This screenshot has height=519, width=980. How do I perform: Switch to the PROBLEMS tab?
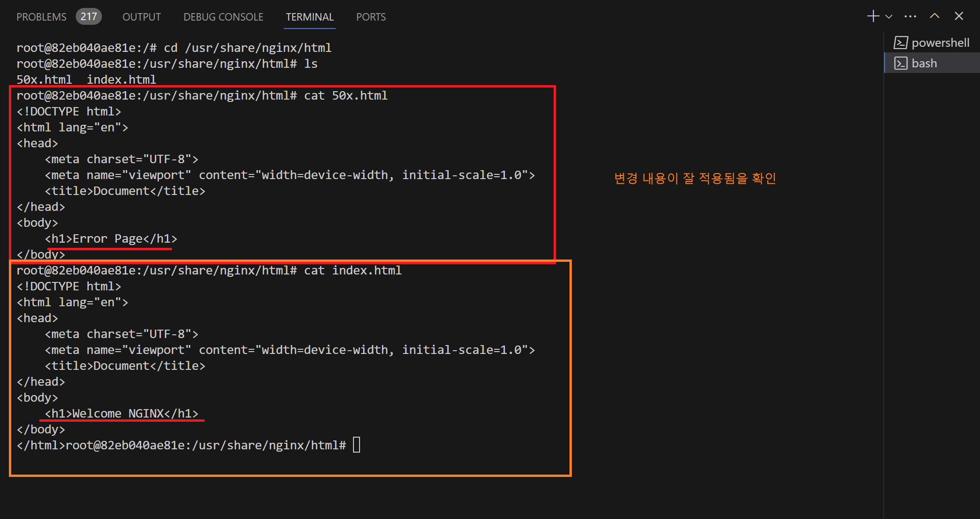click(x=41, y=17)
